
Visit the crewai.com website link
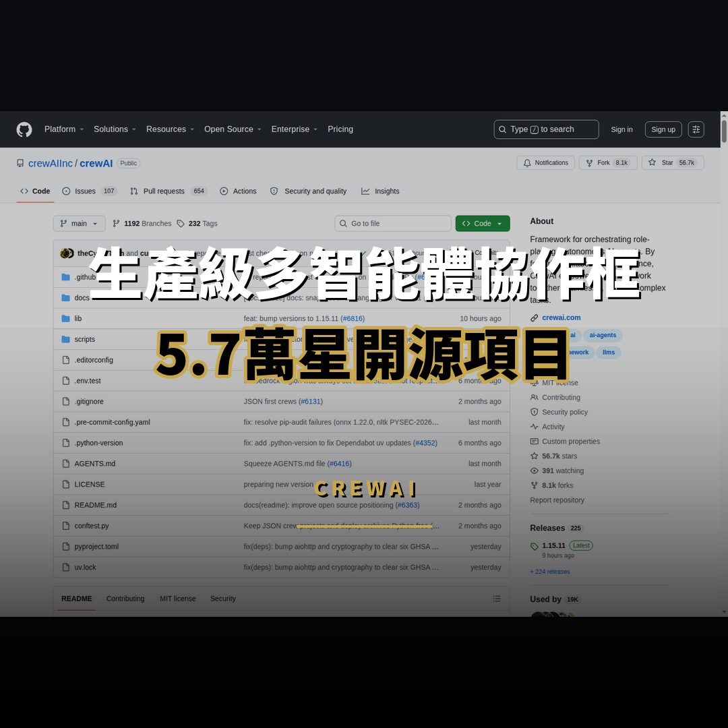pos(562,317)
